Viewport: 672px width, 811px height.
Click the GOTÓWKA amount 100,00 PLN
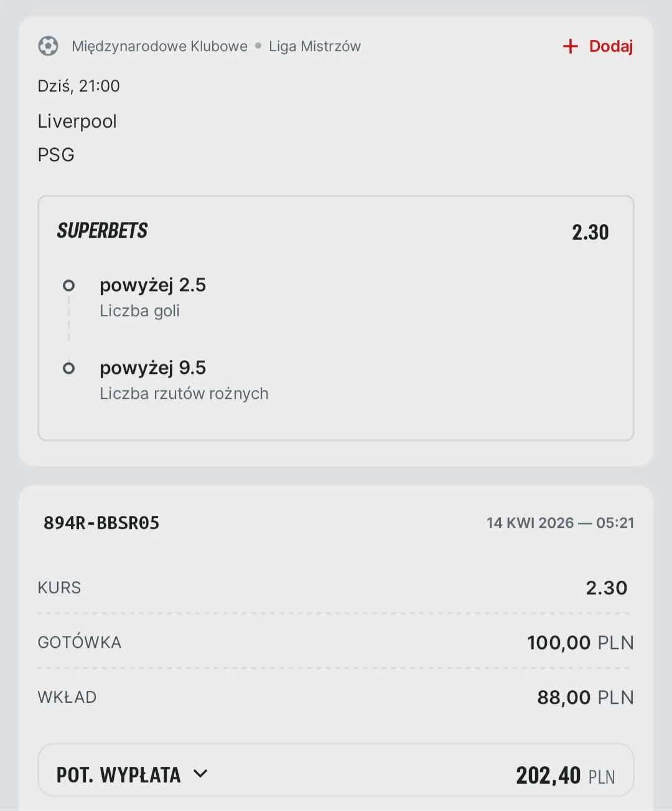[x=580, y=642]
